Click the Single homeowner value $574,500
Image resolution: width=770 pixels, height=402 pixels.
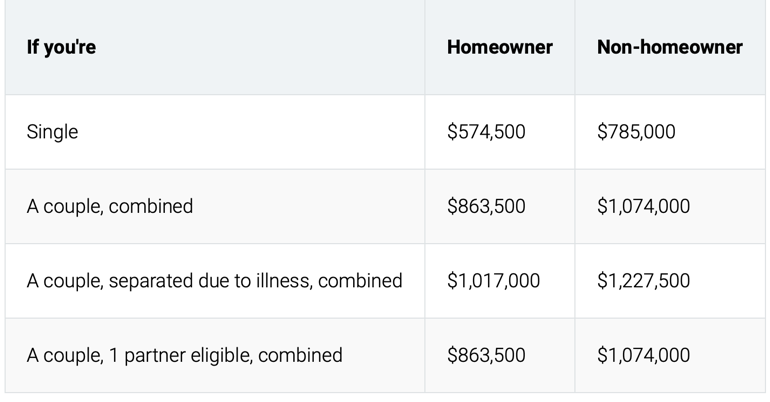[486, 132]
